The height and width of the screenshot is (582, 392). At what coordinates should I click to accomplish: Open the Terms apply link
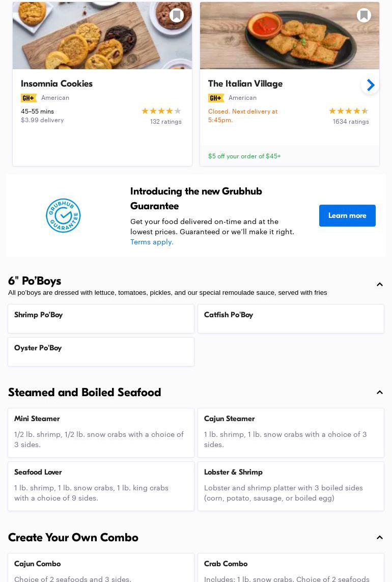[152, 242]
